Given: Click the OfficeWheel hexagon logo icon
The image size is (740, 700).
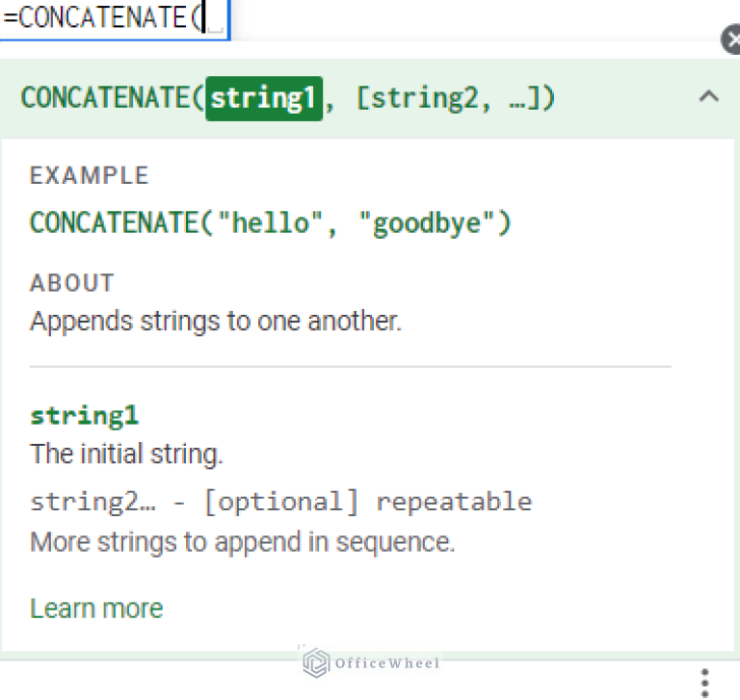Looking at the screenshot, I should point(316,662).
